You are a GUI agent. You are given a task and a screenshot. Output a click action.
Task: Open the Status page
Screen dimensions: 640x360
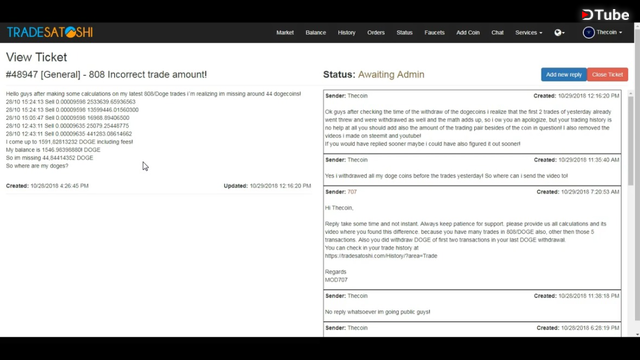click(404, 33)
